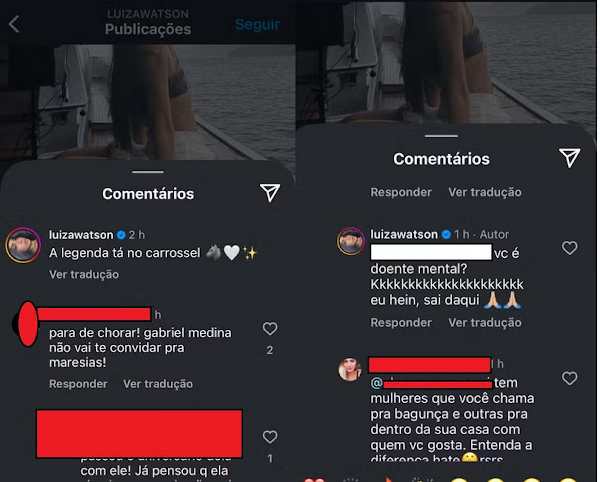Like the comment with 1 like
This screenshot has width=600, height=482.
270,436
